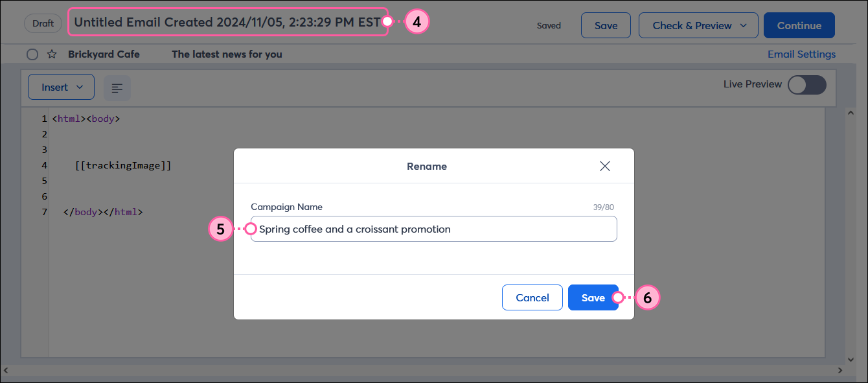
Task: Click the top toolbar Save button
Action: [x=606, y=25]
